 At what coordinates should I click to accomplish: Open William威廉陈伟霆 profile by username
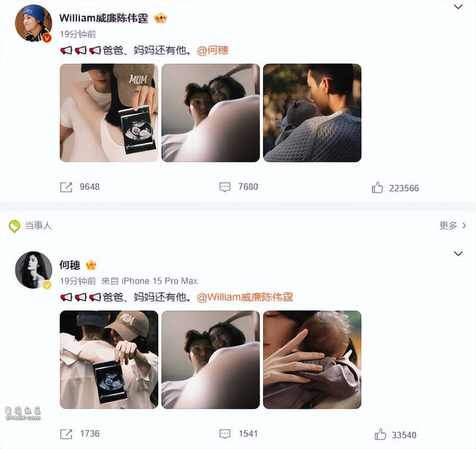coord(104,18)
